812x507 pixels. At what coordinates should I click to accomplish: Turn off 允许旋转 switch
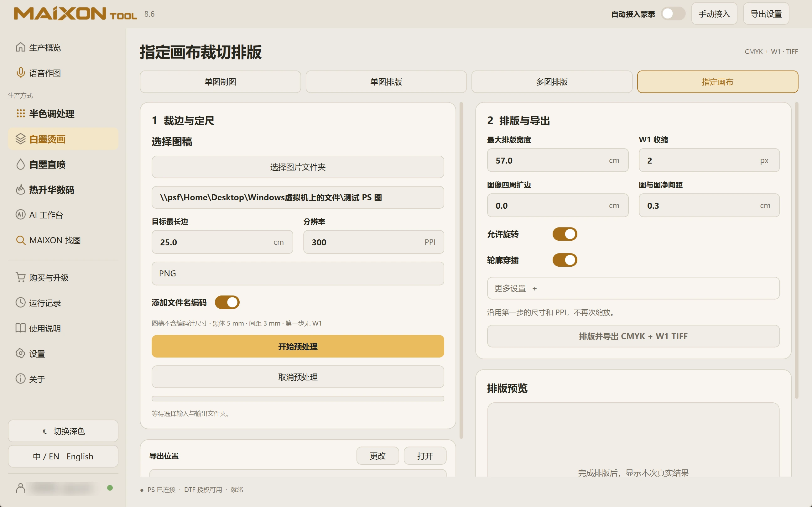point(565,234)
